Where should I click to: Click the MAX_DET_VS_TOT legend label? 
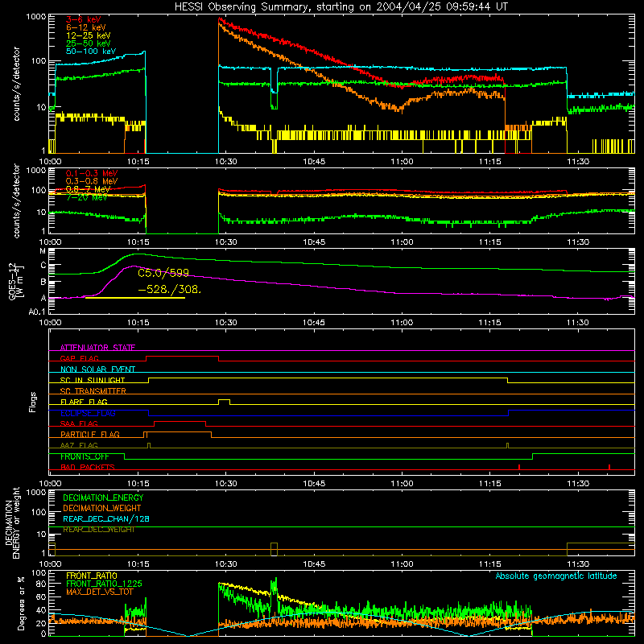coord(100,592)
